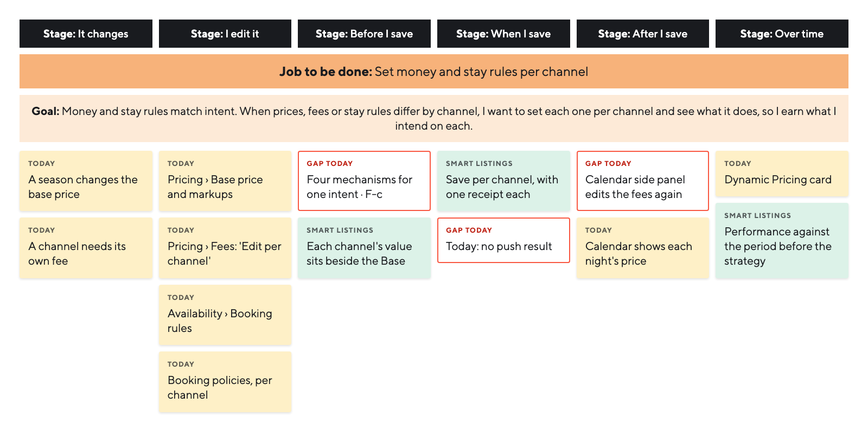
Task: Select the 'Stage: After I save' header
Action: (x=643, y=34)
